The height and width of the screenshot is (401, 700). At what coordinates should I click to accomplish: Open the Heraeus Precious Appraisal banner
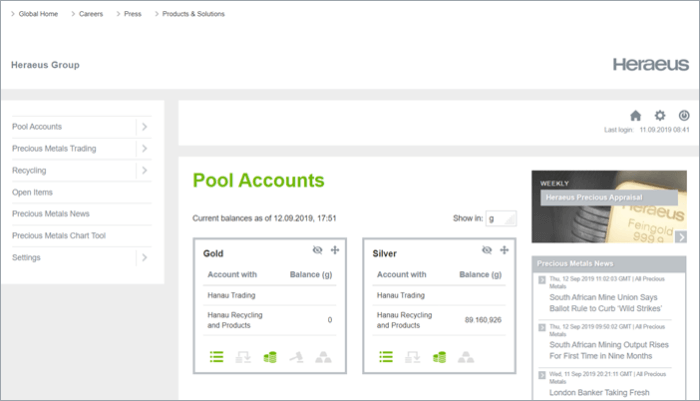pyautogui.click(x=608, y=208)
